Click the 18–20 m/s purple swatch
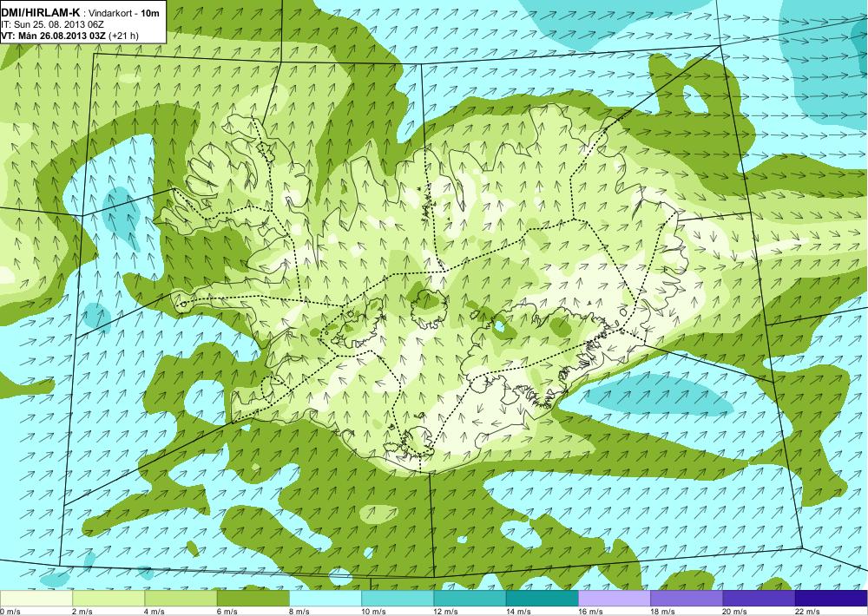 tap(687, 599)
